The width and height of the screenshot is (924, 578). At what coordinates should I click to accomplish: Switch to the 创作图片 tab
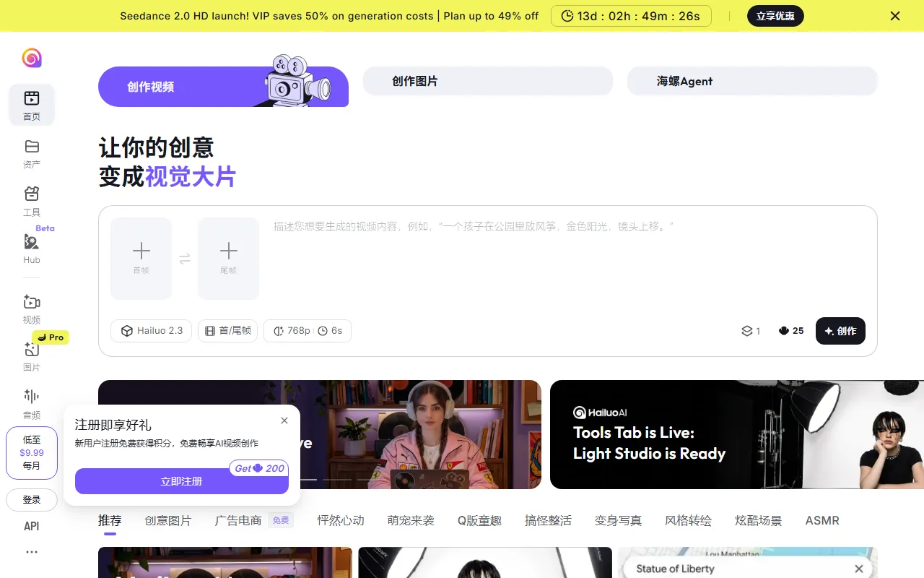click(487, 82)
